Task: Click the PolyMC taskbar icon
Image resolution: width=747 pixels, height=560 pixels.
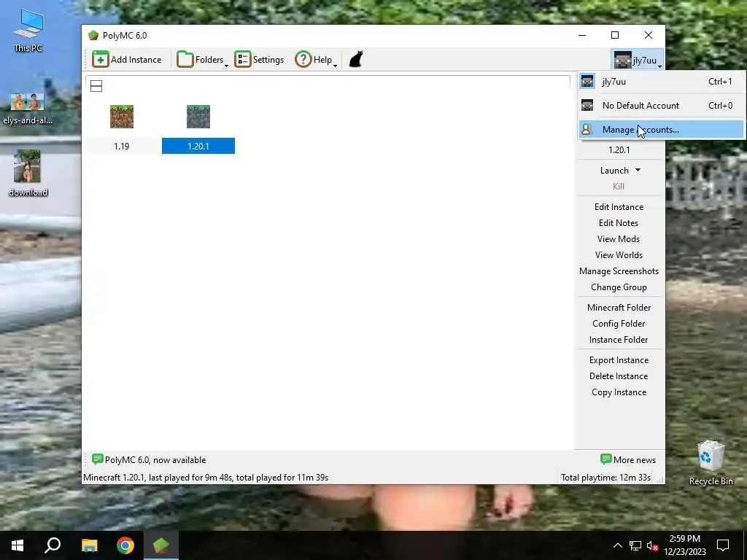Action: point(161,545)
